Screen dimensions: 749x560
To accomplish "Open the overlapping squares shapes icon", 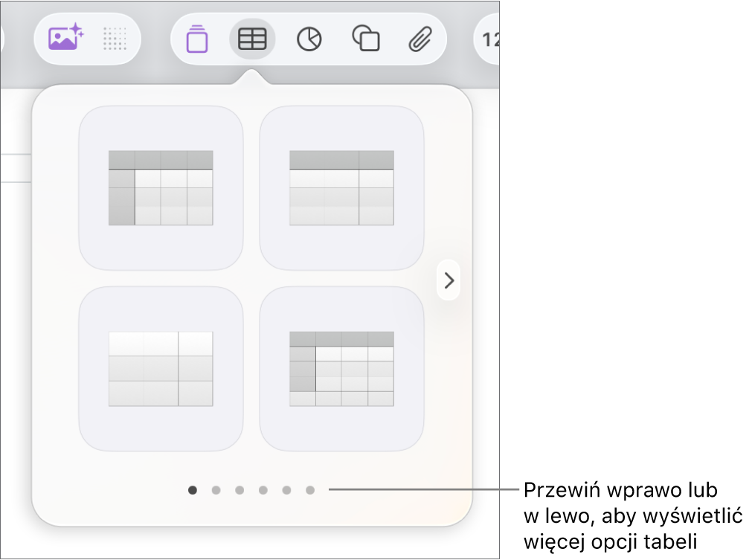I will pos(365,38).
